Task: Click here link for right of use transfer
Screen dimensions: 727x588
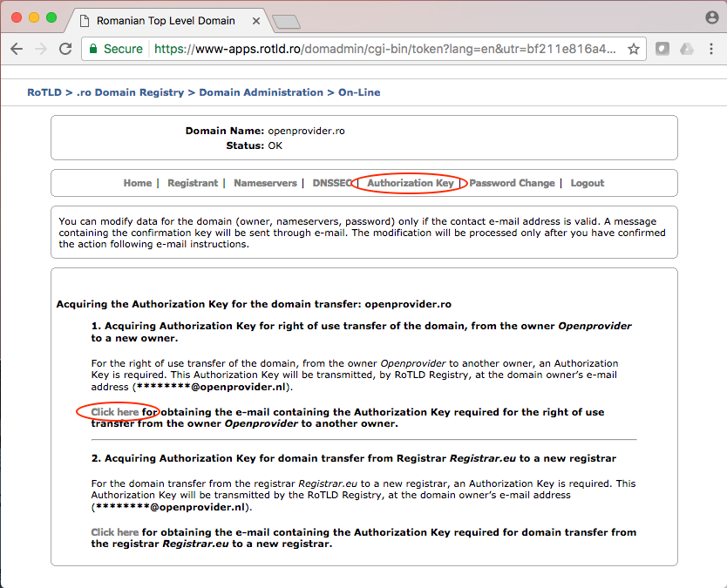Action: pos(115,412)
